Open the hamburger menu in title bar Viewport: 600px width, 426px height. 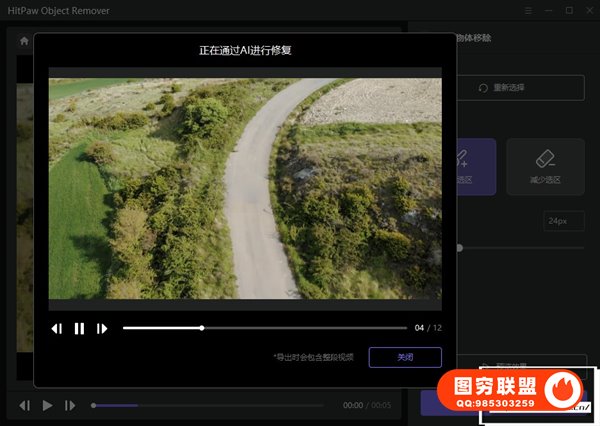coord(529,10)
